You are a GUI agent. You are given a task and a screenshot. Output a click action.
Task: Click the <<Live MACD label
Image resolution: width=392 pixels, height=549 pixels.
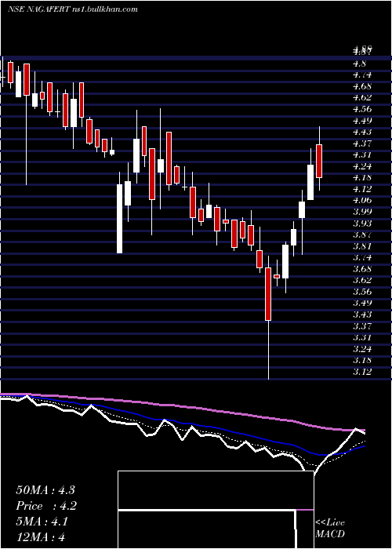pos(330,529)
